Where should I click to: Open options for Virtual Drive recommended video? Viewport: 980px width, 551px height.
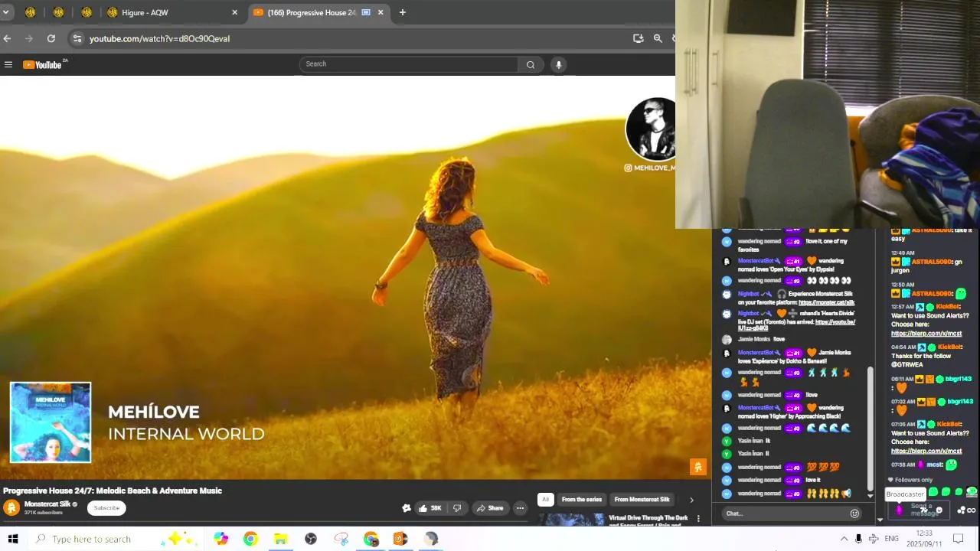(698, 519)
